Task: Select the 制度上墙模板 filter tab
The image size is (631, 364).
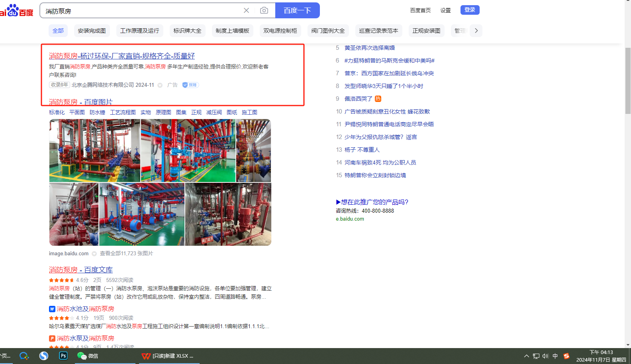Action: [233, 31]
